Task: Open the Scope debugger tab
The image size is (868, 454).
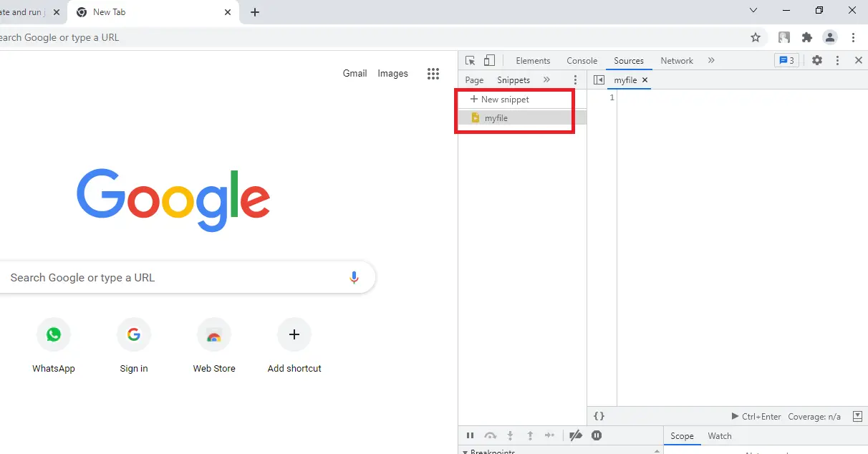Action: tap(682, 436)
